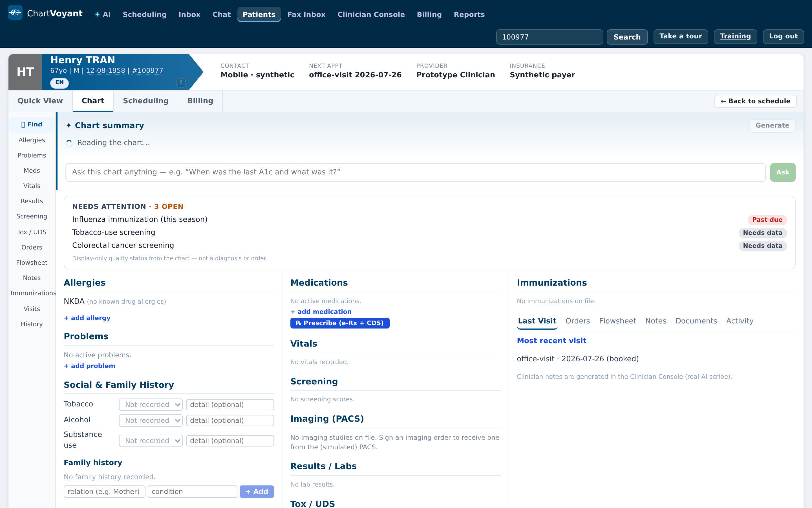Jump to Immunizations in sidebar

click(x=33, y=293)
